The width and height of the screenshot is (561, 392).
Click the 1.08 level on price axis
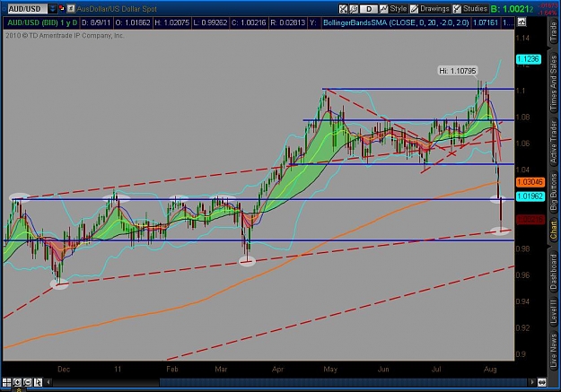pyautogui.click(x=523, y=117)
